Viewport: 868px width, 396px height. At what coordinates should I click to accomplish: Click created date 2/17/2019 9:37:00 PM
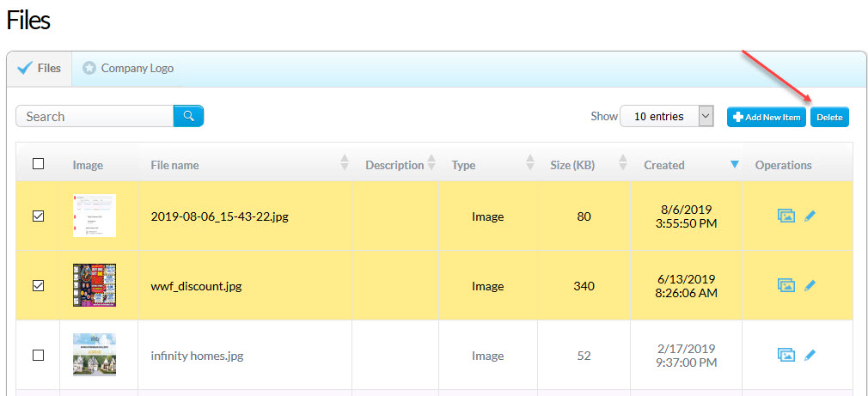pyautogui.click(x=686, y=356)
